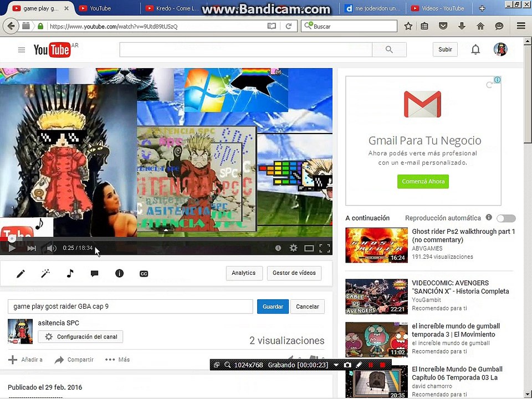Click the video progress bar scrubber
The width and height of the screenshot is (532, 399).
point(12,238)
